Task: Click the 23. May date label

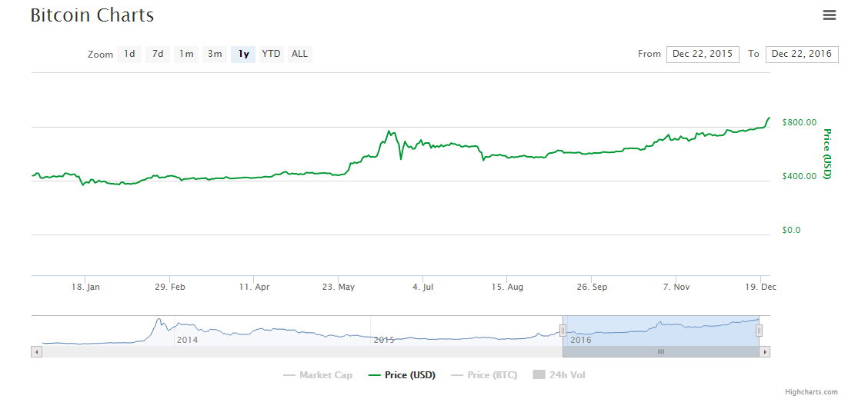Action: [339, 287]
